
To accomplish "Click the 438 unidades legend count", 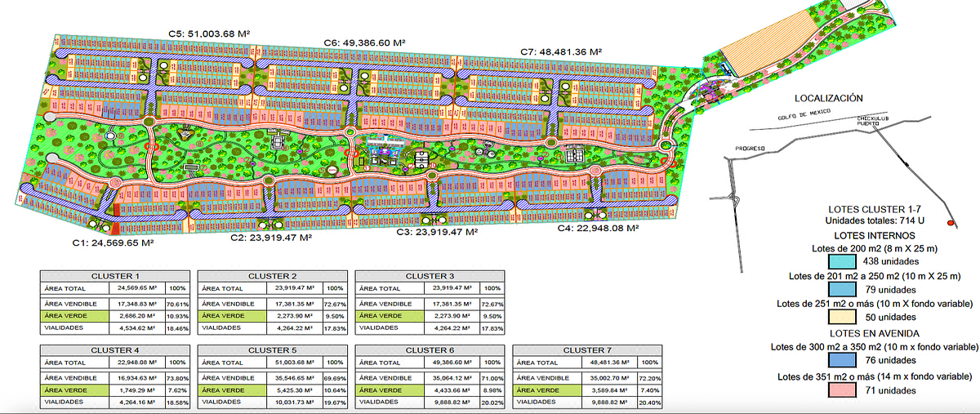I will point(890,262).
